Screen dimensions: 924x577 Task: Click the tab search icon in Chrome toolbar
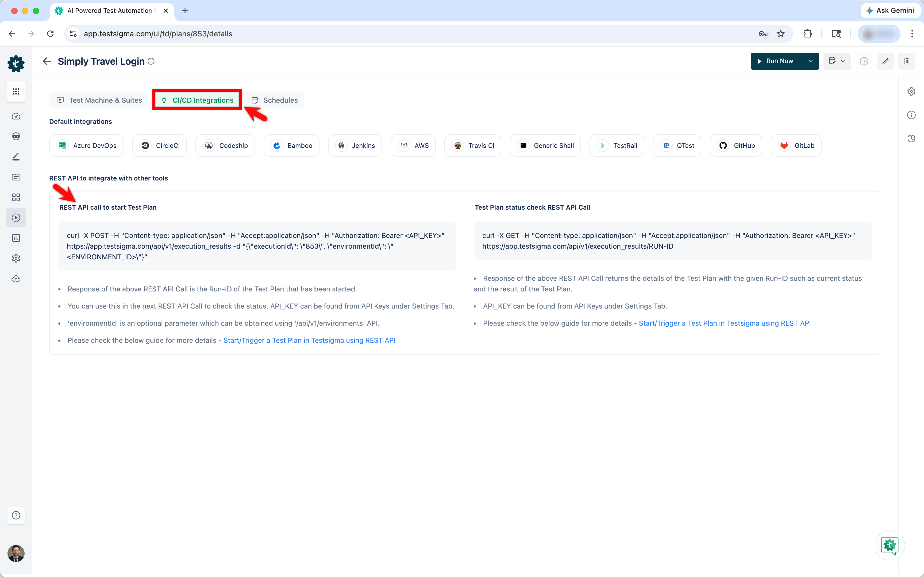pos(836,34)
